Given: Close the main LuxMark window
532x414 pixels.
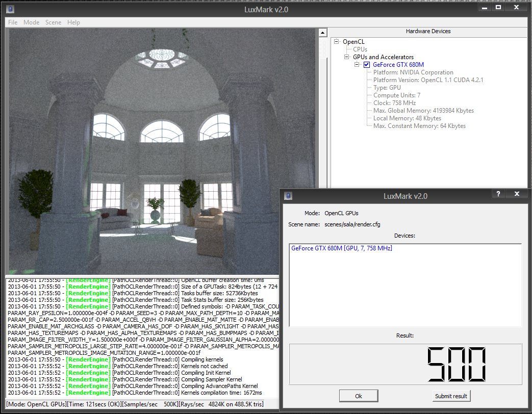Looking at the screenshot, I should pyautogui.click(x=516, y=7).
